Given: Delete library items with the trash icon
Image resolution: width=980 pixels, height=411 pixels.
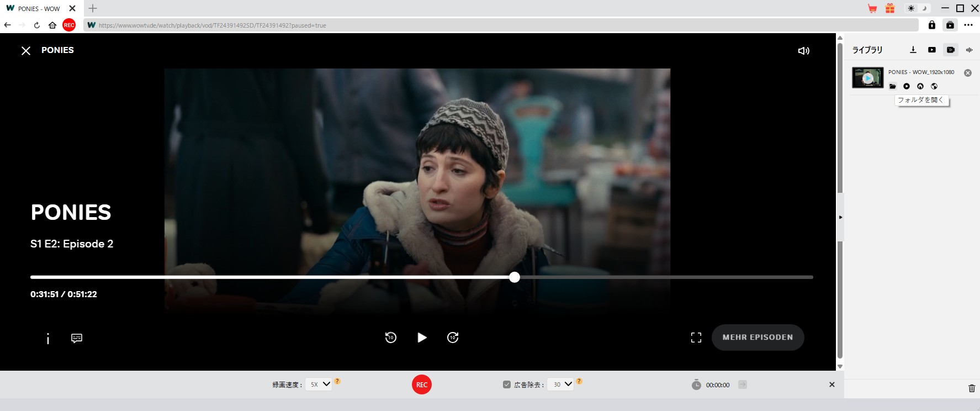Looking at the screenshot, I should click(x=972, y=388).
